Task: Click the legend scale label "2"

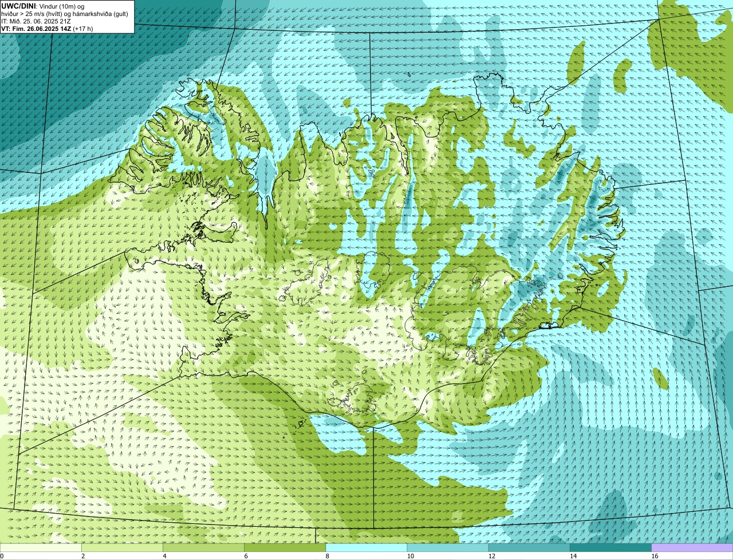Action: (x=83, y=556)
